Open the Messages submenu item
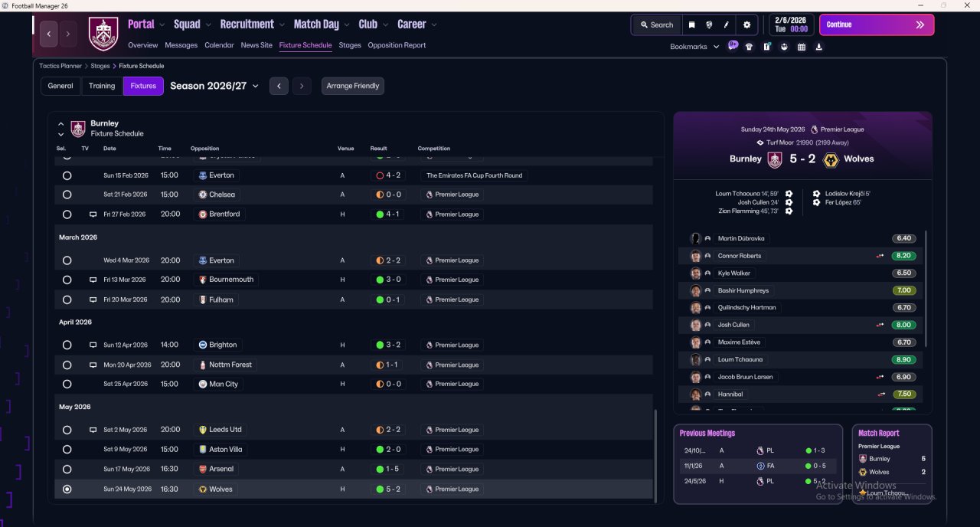Viewport: 980px width, 527px height. [x=181, y=45]
